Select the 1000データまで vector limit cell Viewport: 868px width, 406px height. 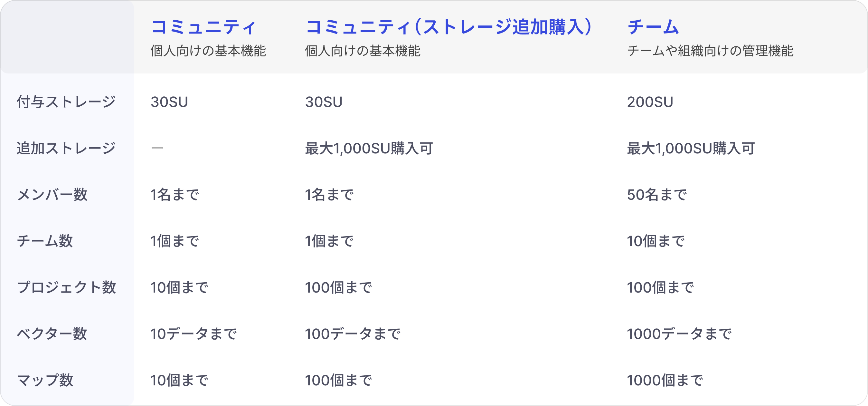(x=679, y=334)
